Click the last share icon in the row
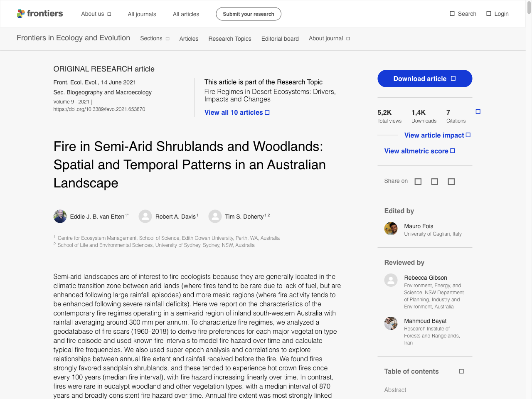 pyautogui.click(x=451, y=181)
